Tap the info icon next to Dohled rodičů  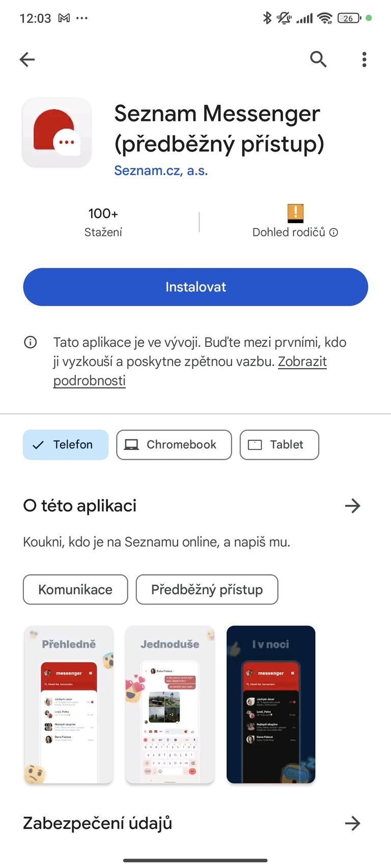click(x=334, y=232)
